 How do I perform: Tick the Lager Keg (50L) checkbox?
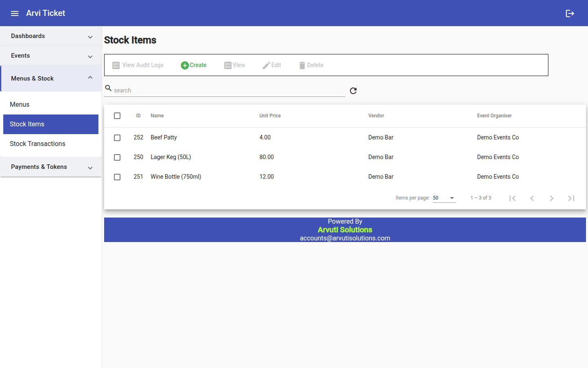pyautogui.click(x=117, y=157)
